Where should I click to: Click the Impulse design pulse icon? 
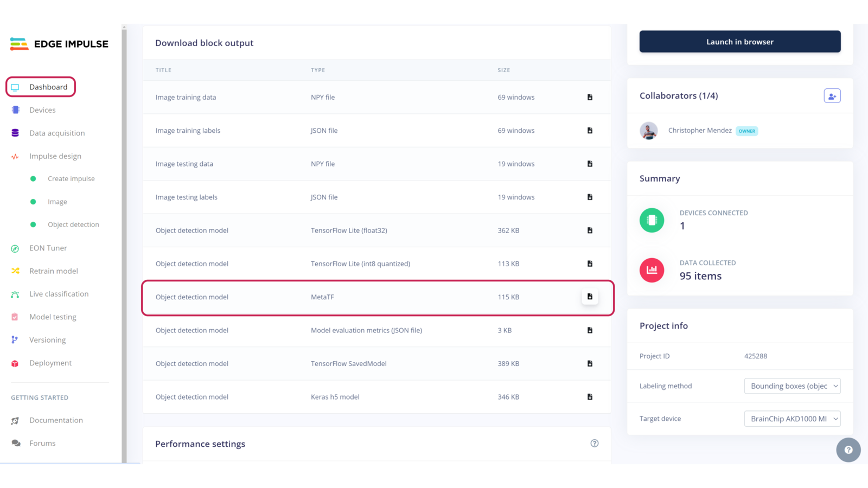(15, 157)
